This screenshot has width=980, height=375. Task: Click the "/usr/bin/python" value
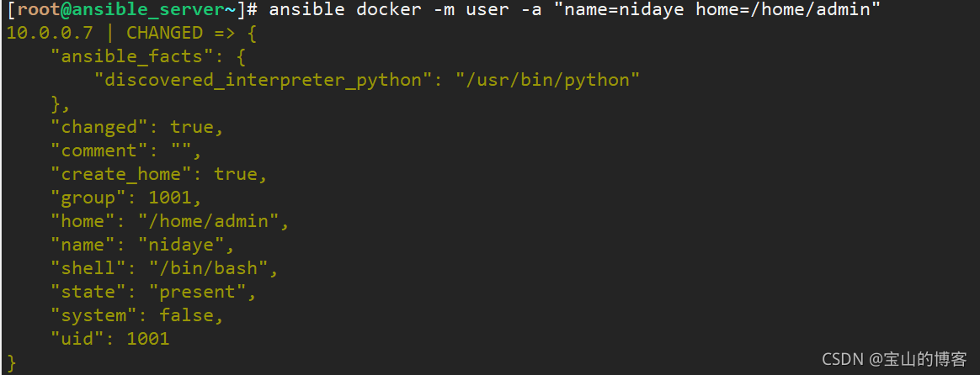click(x=547, y=81)
